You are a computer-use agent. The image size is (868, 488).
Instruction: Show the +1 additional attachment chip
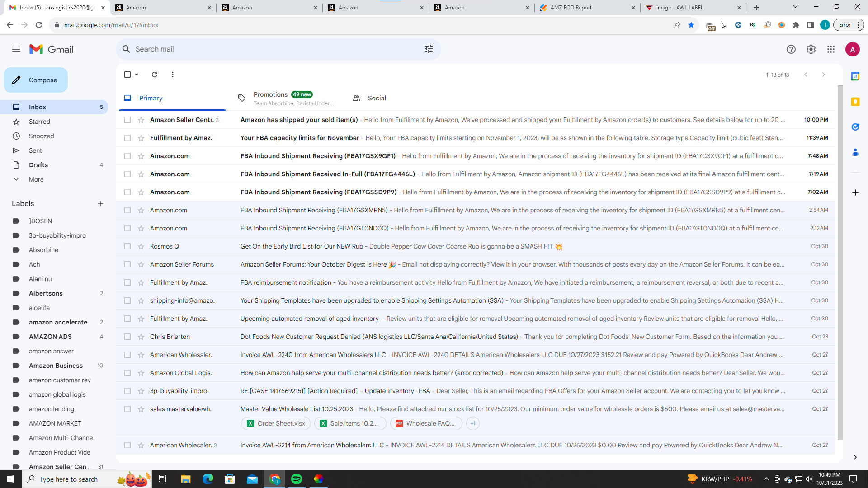click(473, 423)
